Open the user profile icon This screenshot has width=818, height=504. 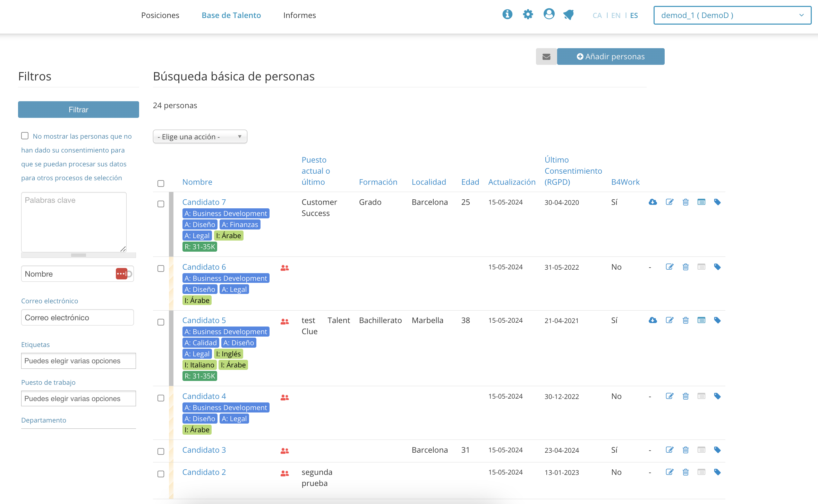[x=549, y=15]
